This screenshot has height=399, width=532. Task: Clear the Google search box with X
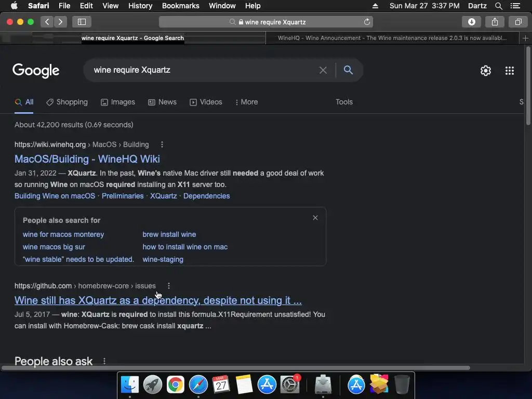coord(323,70)
